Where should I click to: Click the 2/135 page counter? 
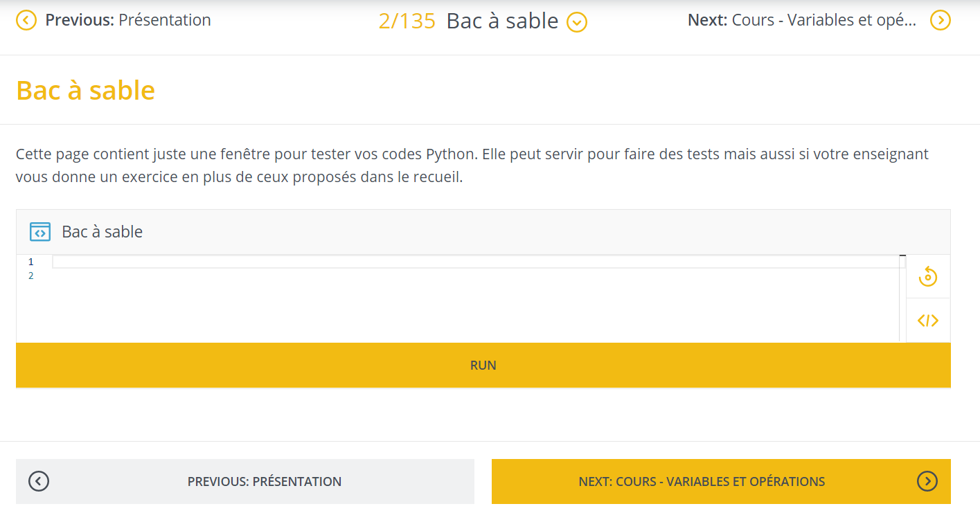tap(407, 21)
